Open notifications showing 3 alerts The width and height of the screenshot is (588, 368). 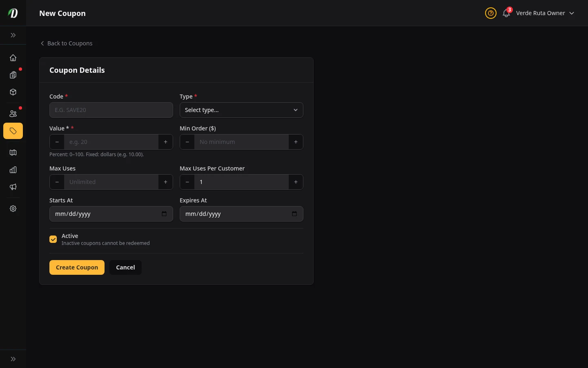pos(506,13)
